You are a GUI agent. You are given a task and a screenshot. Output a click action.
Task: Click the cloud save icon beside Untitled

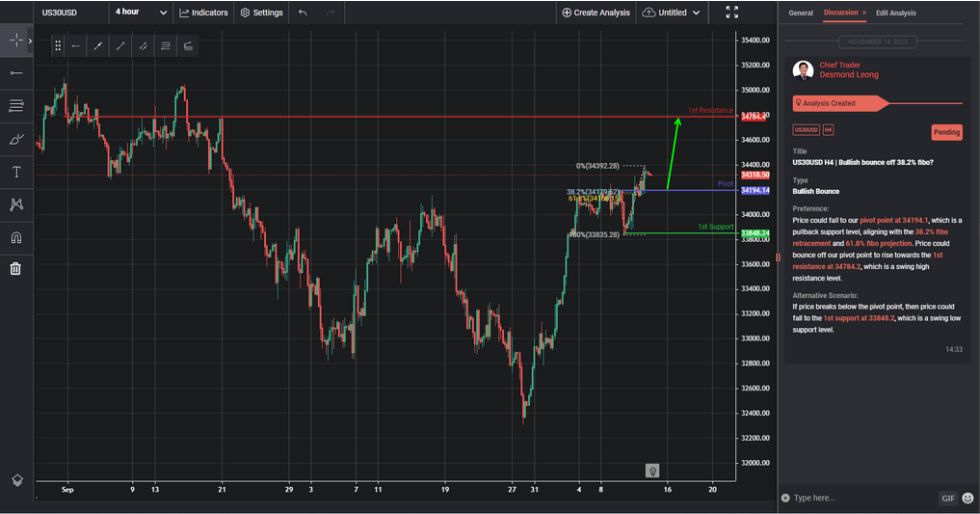click(x=649, y=13)
